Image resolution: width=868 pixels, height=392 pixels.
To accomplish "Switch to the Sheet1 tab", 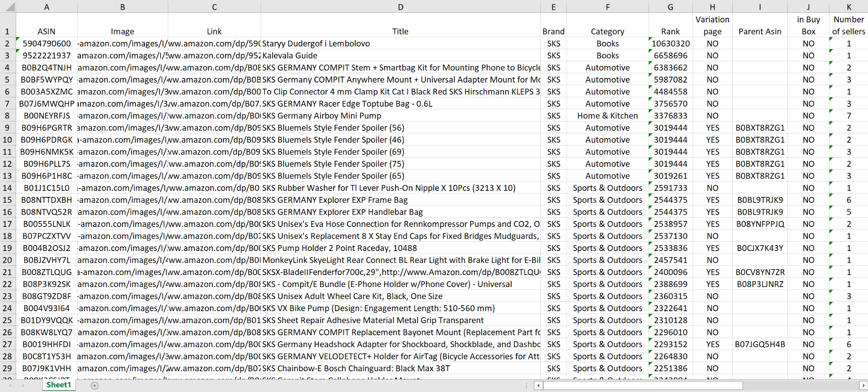I will pos(58,385).
